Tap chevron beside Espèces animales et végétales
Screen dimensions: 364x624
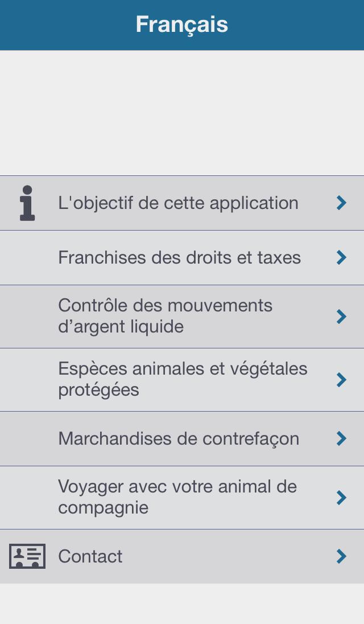(341, 380)
